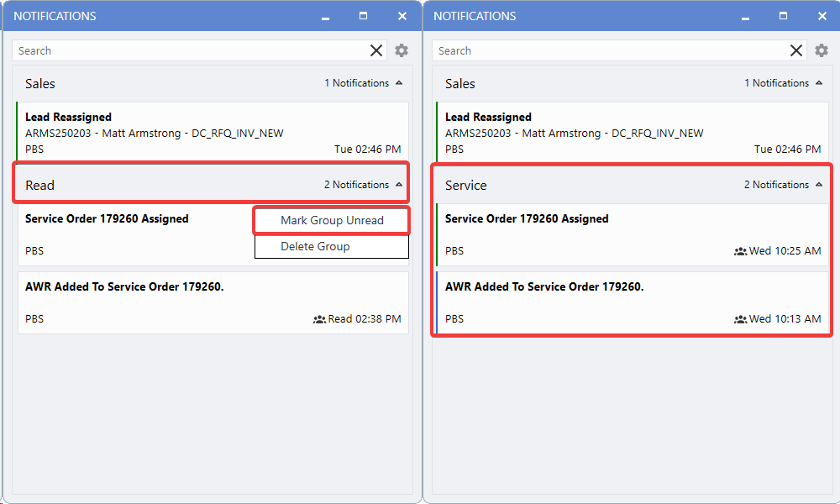840x504 pixels.
Task: Select Mark Group Unread from context menu
Action: point(332,220)
